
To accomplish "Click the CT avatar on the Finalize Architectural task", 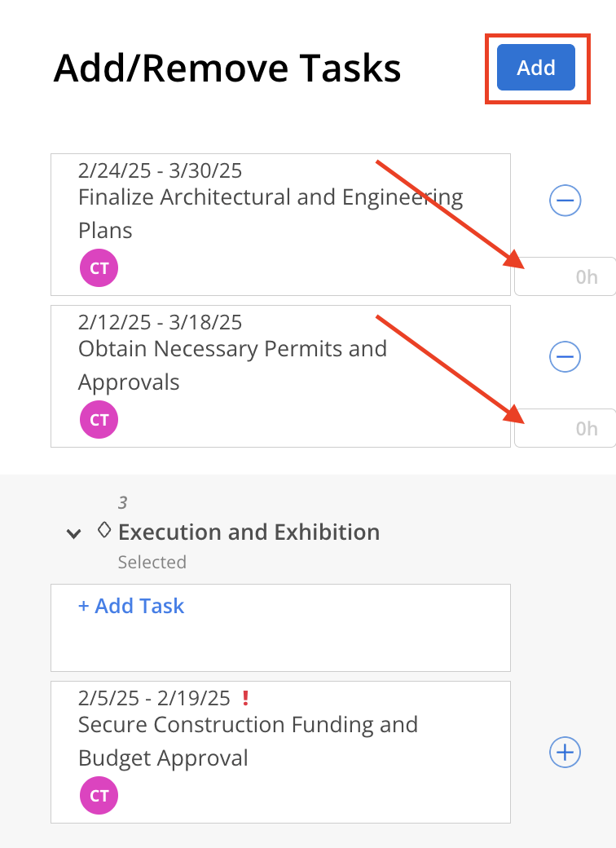I will pyautogui.click(x=99, y=268).
